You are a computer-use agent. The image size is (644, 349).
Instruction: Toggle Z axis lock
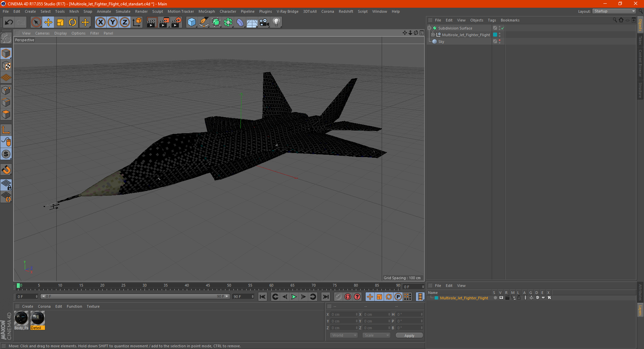click(x=125, y=22)
